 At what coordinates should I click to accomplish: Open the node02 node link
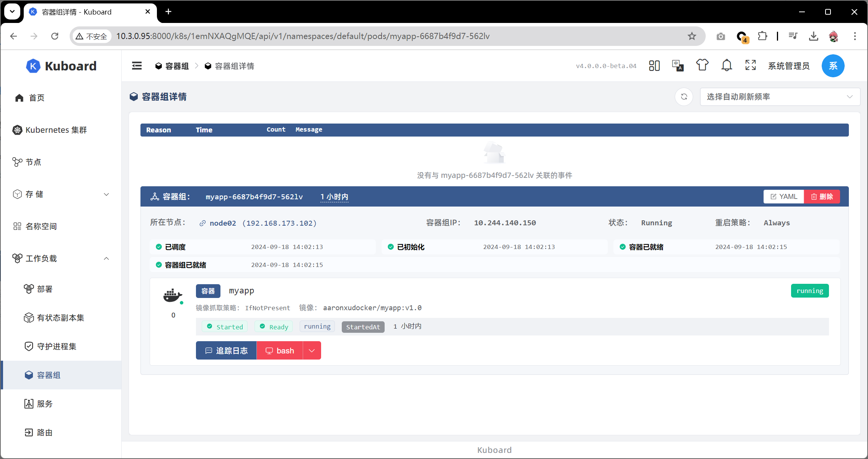pyautogui.click(x=222, y=223)
